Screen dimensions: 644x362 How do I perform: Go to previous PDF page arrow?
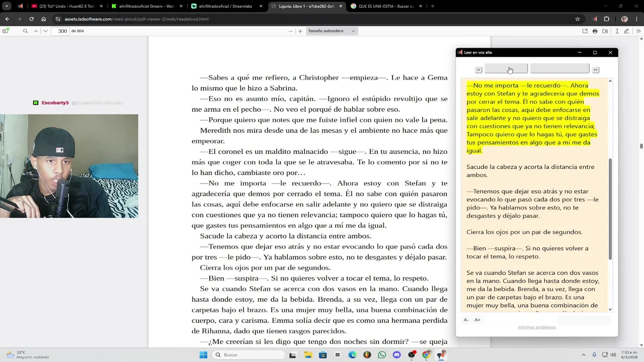point(36,31)
